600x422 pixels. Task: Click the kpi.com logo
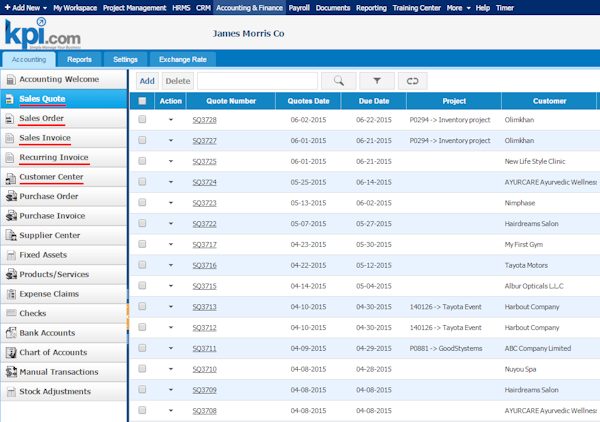[x=42, y=34]
